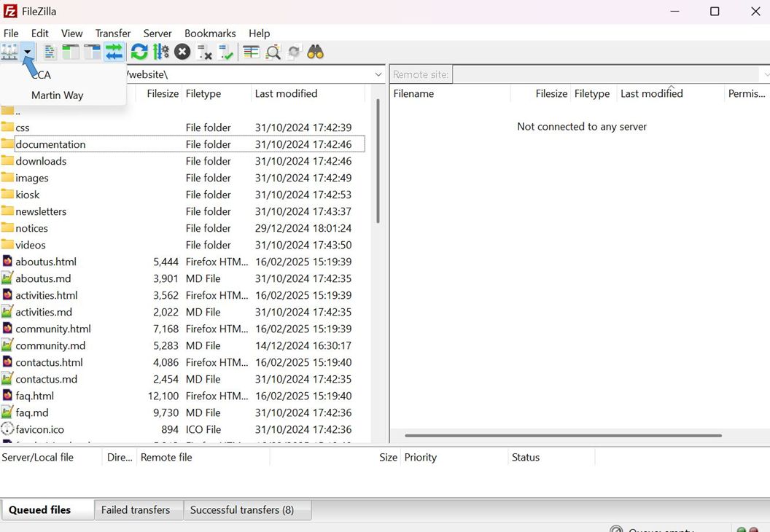Toggle local directory tree display
The height and width of the screenshot is (532, 770).
click(71, 52)
